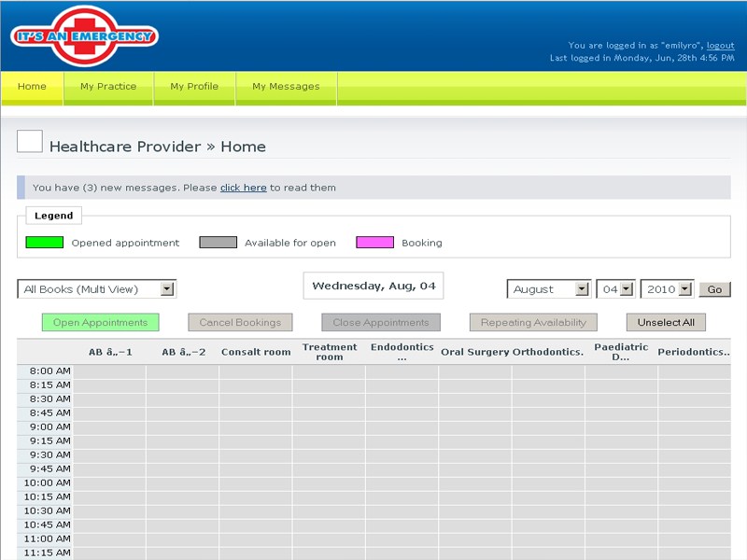Screen dimensions: 747x560
Task: Click the 'Endodontics ...' column header
Action: (402, 352)
